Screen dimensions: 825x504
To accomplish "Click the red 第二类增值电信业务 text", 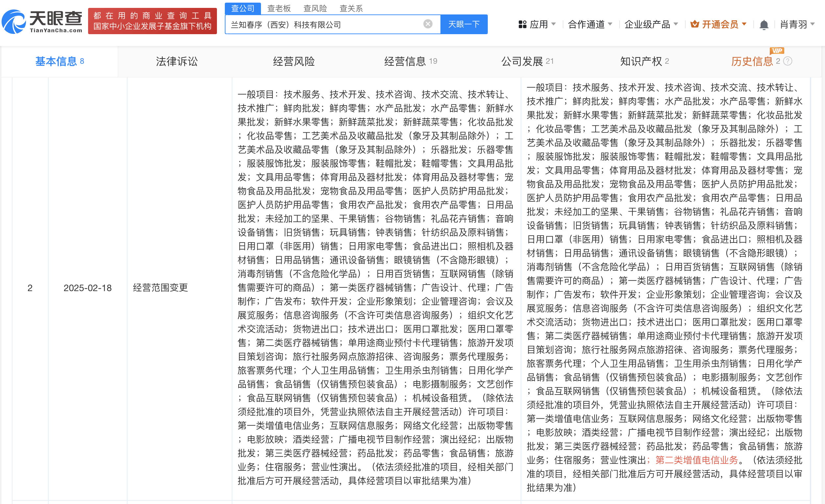I will coord(697,460).
